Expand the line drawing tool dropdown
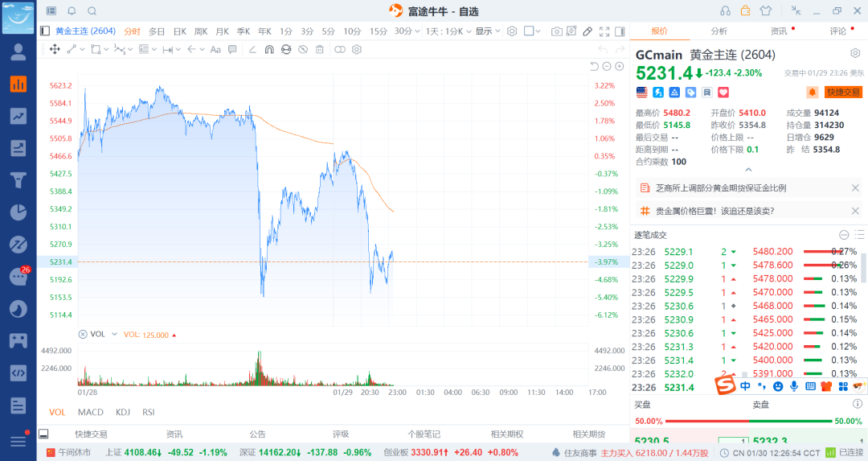Viewport: 868px width, 461px height. (x=83, y=49)
